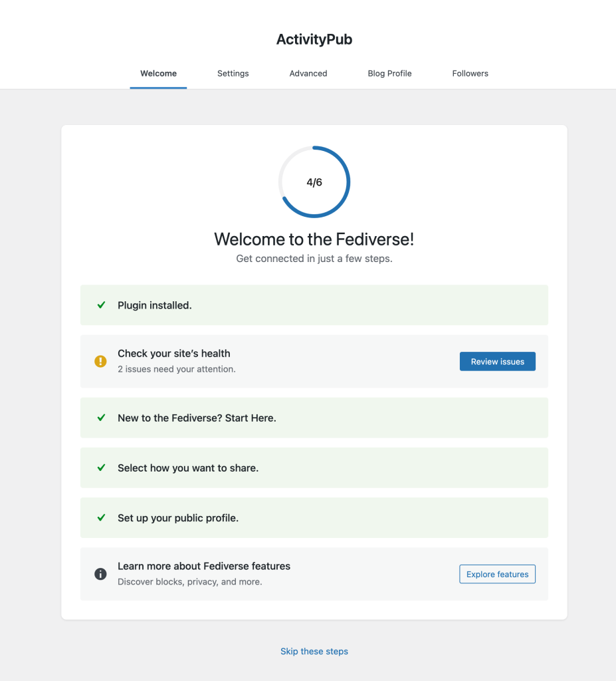
Task: Click the green checkmark beside Plugin installed
Action: (x=101, y=305)
